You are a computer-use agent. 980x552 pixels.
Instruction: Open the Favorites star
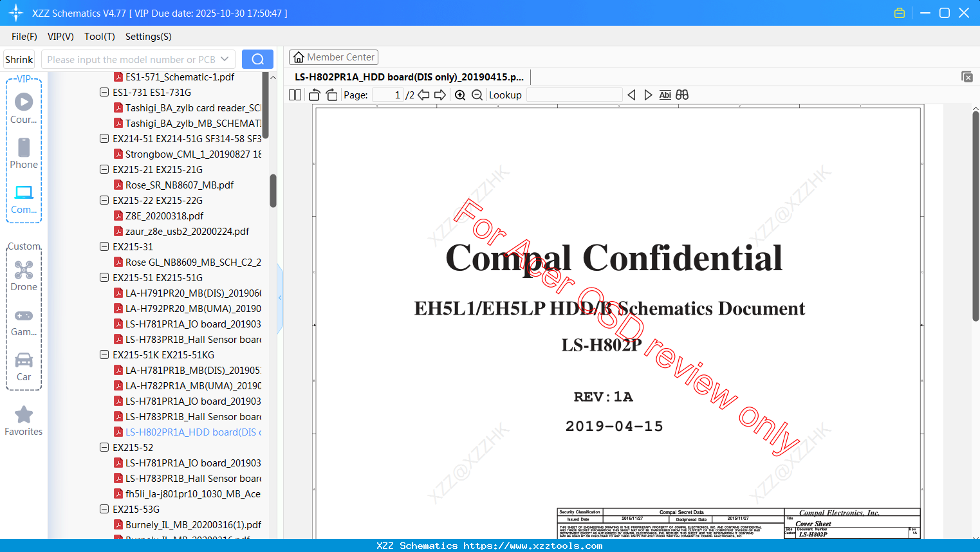click(24, 421)
